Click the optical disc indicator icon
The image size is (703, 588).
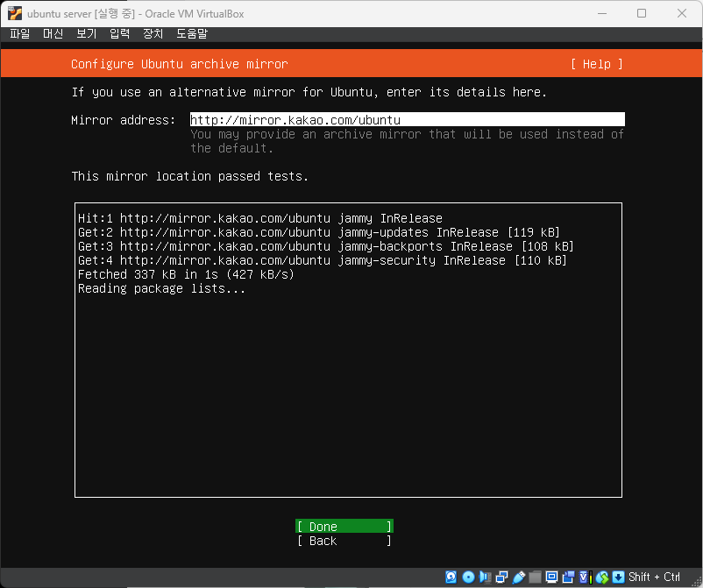click(468, 577)
